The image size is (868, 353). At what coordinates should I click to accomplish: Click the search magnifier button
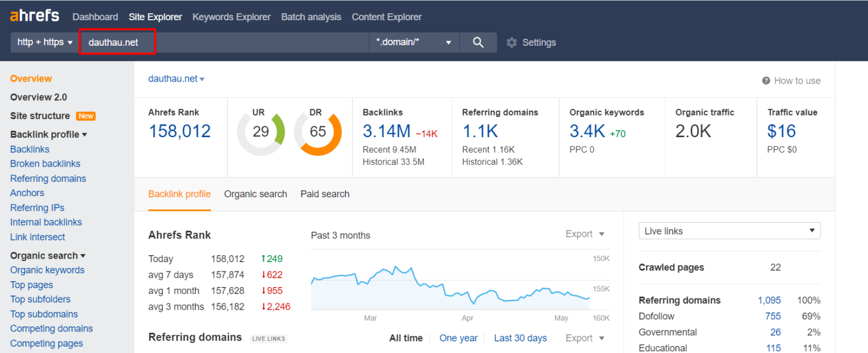[478, 42]
